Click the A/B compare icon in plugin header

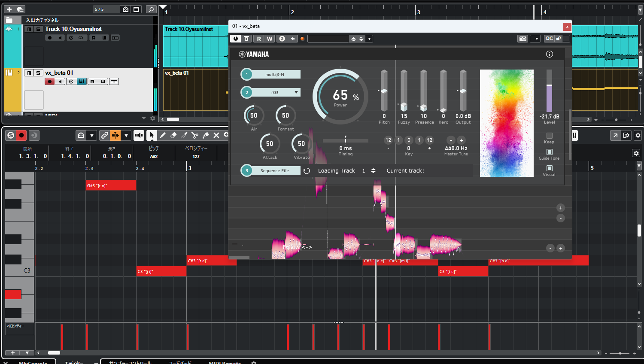tap(282, 39)
